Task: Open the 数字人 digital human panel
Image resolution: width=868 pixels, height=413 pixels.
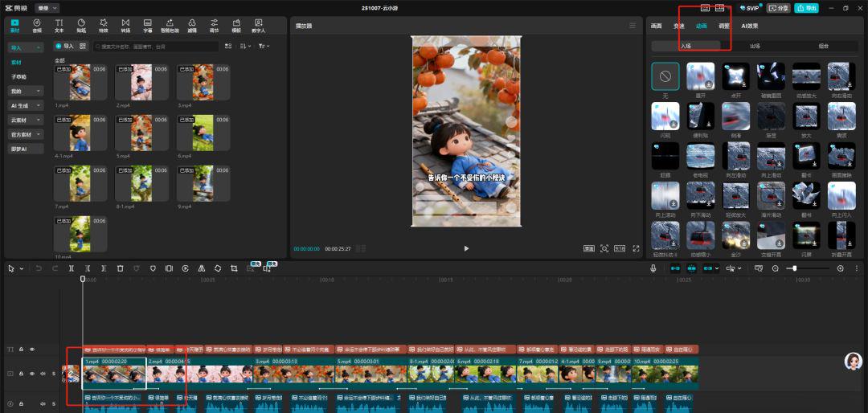Action: (259, 26)
